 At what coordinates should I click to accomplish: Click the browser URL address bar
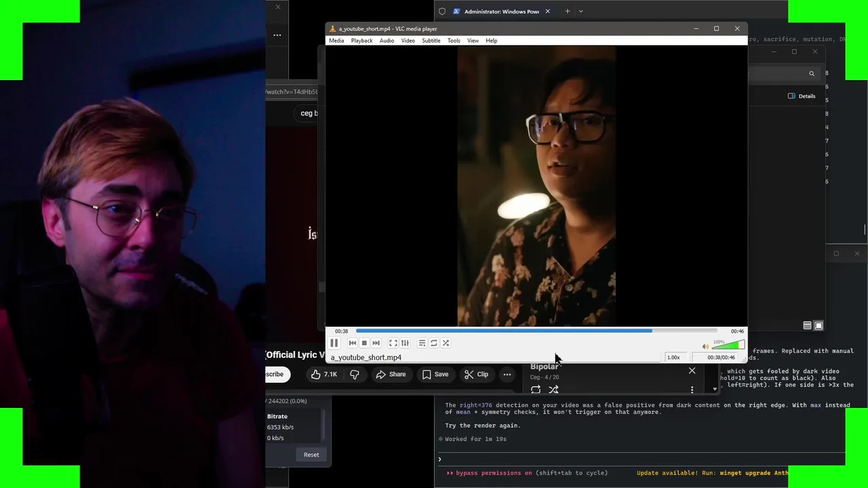pos(292,91)
